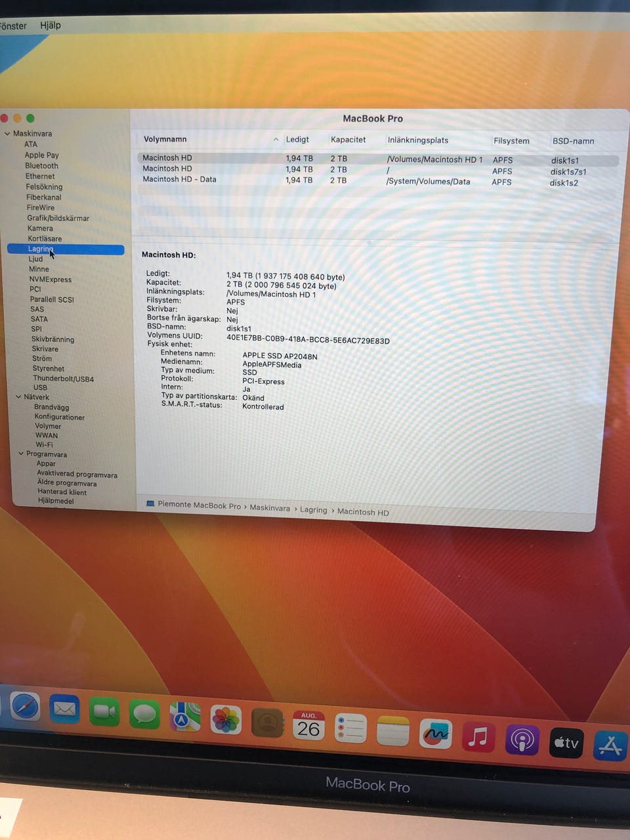This screenshot has width=630, height=840.
Task: Open the Fönster menu
Action: pos(13,26)
